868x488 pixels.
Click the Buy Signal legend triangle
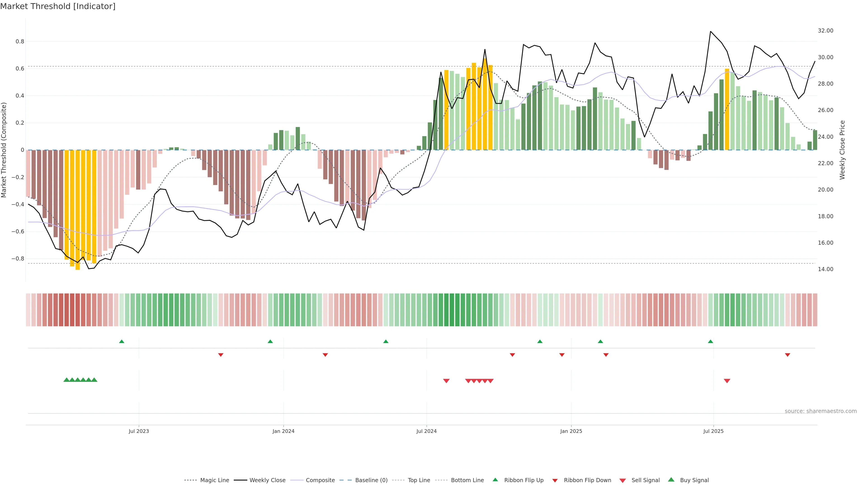tap(671, 480)
